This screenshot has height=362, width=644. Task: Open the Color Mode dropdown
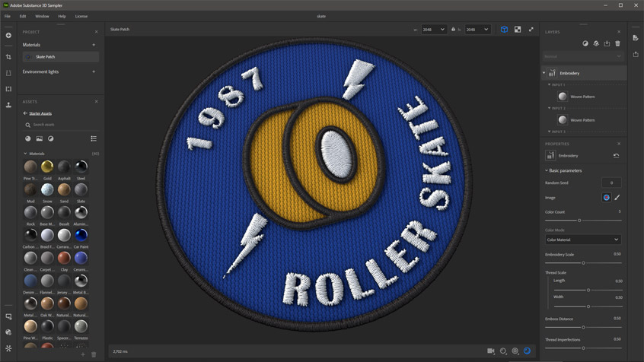click(x=582, y=240)
